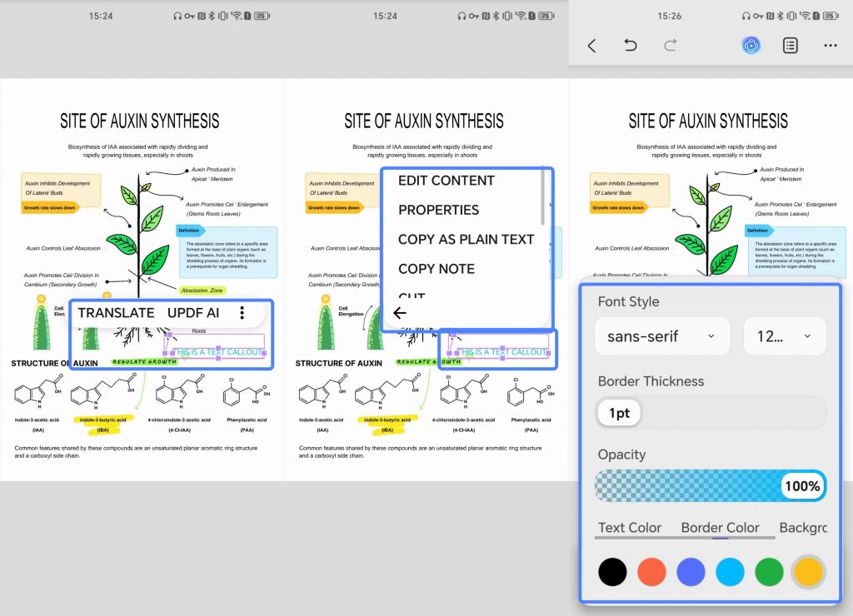Viewport: 853px width, 616px height.
Task: Pick the black color swatch
Action: 612,572
